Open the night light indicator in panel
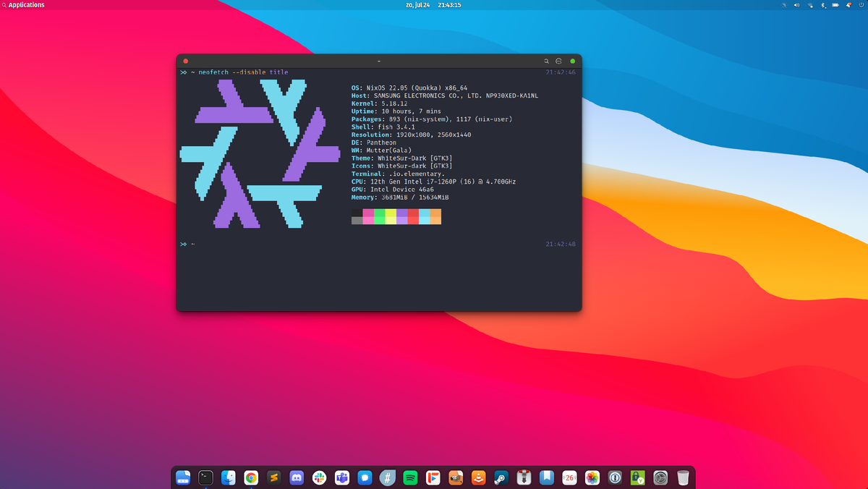 (x=784, y=5)
